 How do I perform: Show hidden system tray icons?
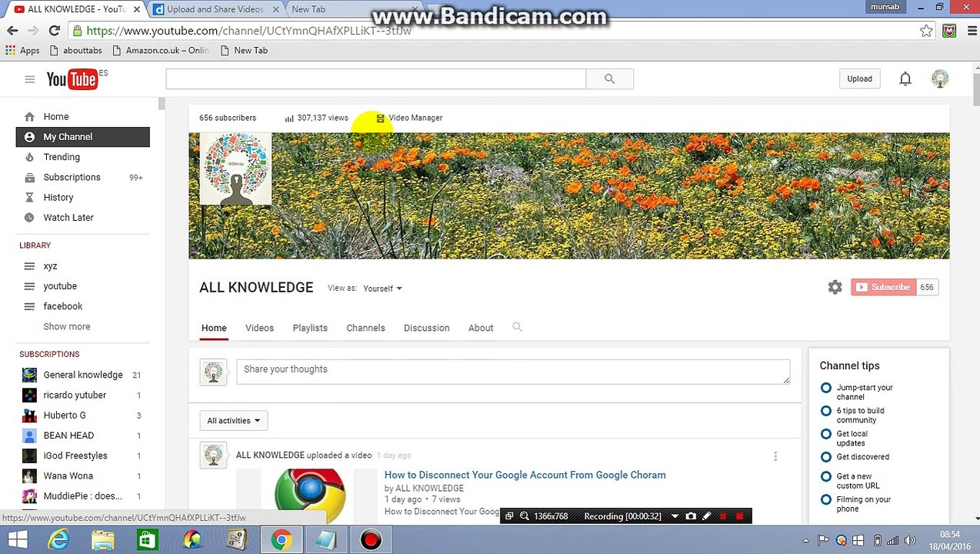click(x=807, y=540)
